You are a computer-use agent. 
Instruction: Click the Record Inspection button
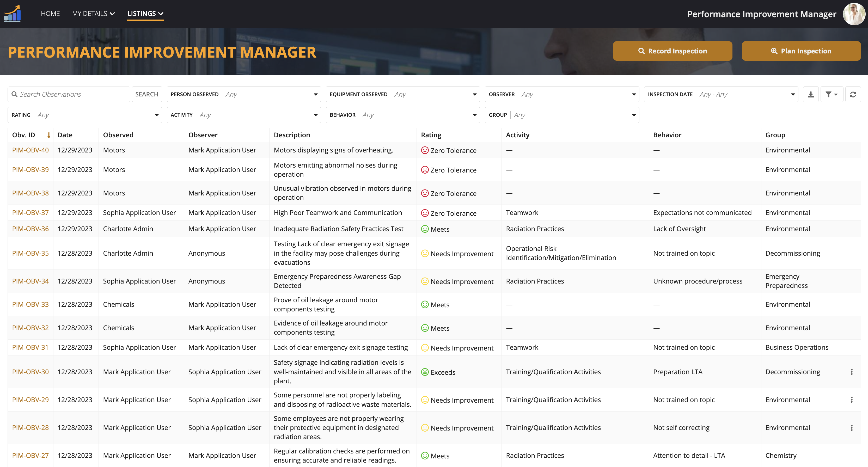672,51
